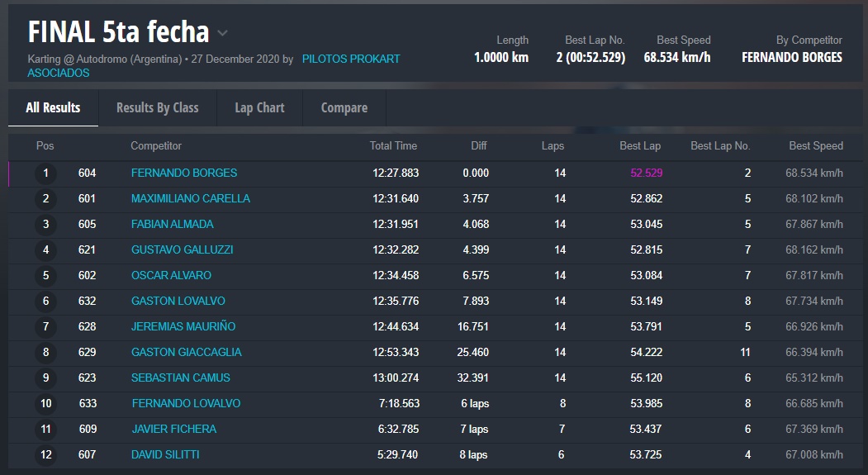868x475 pixels.
Task: Open the Results By Class tab
Action: tap(157, 107)
